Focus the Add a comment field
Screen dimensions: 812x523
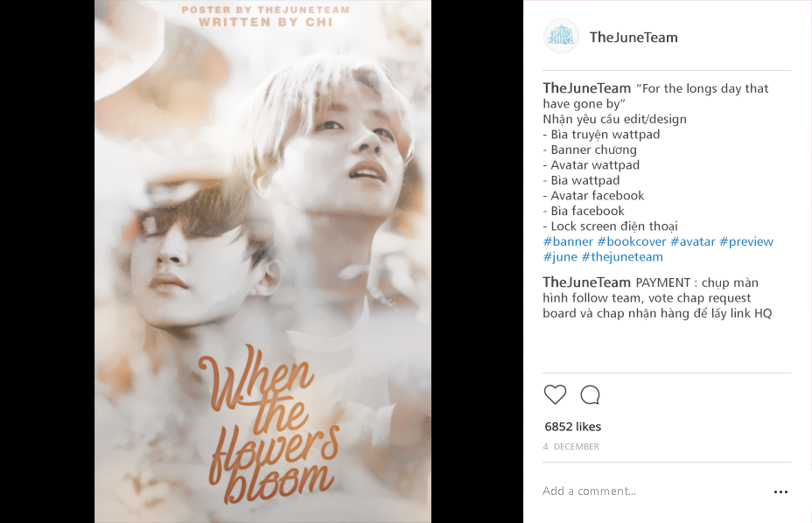coord(653,492)
